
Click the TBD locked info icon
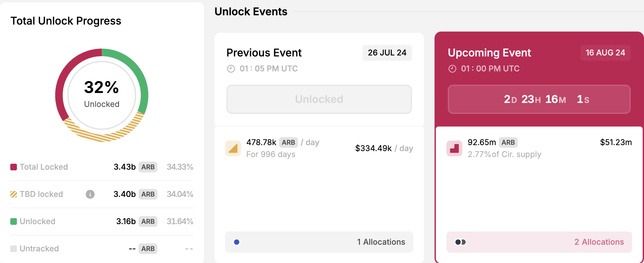click(90, 194)
